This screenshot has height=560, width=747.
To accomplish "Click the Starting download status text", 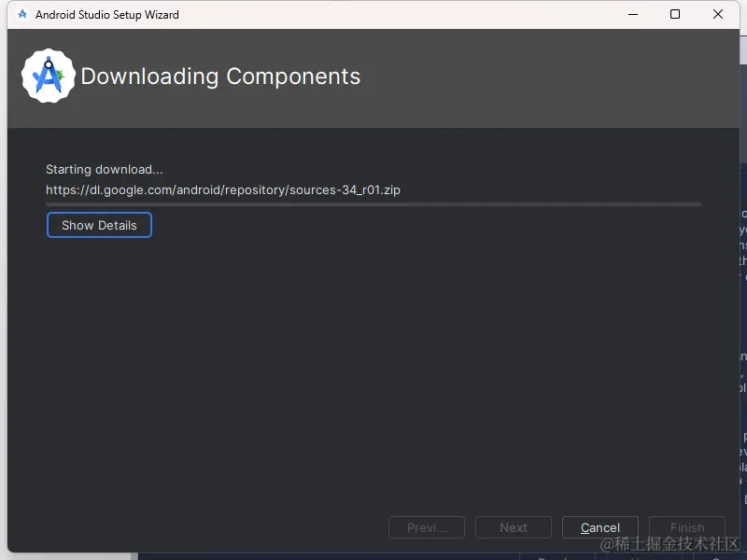I will tap(105, 170).
